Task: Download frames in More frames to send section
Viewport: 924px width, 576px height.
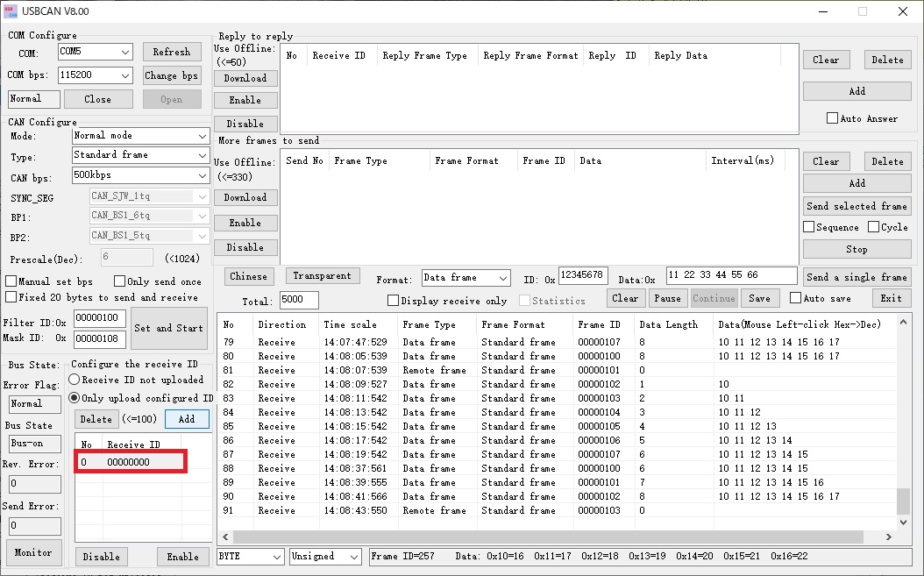Action: click(x=245, y=197)
